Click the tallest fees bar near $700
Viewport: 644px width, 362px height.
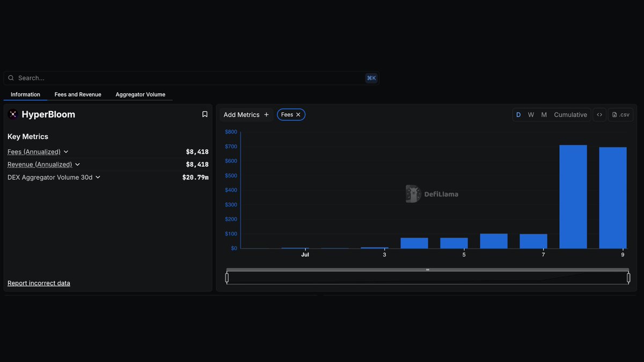[x=573, y=197]
